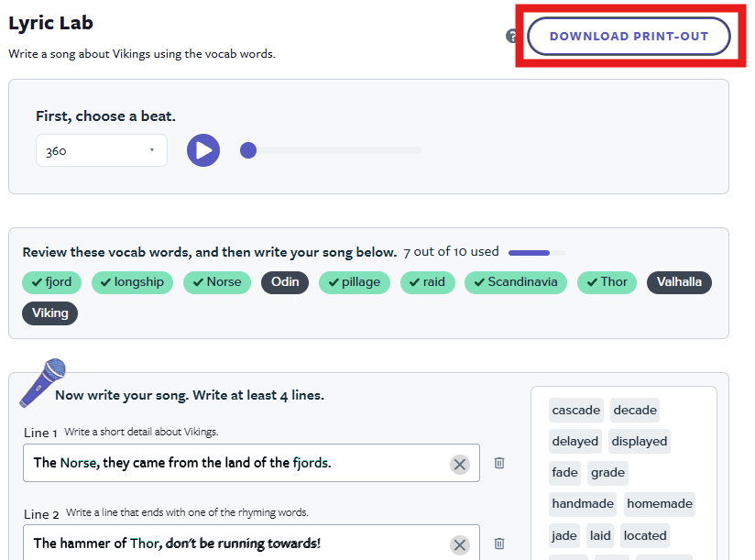The height and width of the screenshot is (560, 755).
Task: Pick the rhyming word homemade
Action: click(x=660, y=504)
